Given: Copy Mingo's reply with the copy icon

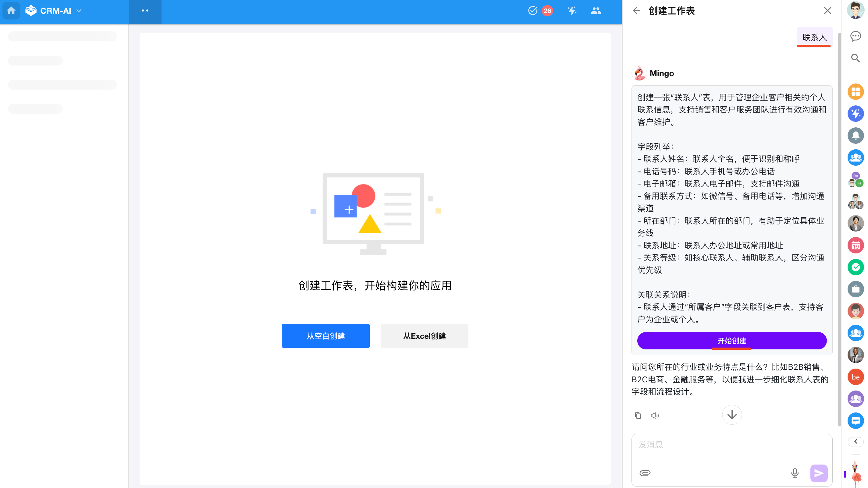Looking at the screenshot, I should point(638,416).
